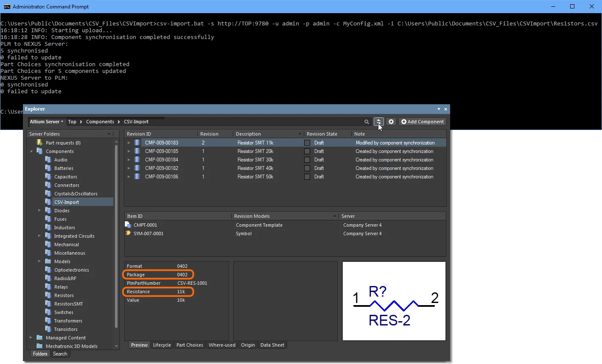The height and width of the screenshot is (364, 602).
Task: Click the Add Component button
Action: pos(423,122)
